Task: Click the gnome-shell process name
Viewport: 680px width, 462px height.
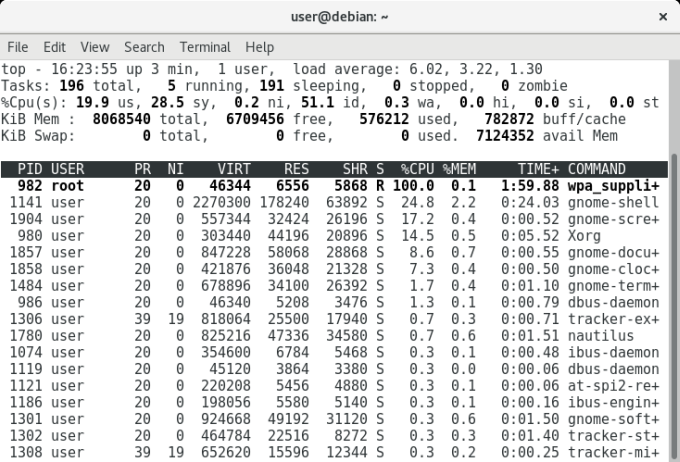Action: [613, 202]
